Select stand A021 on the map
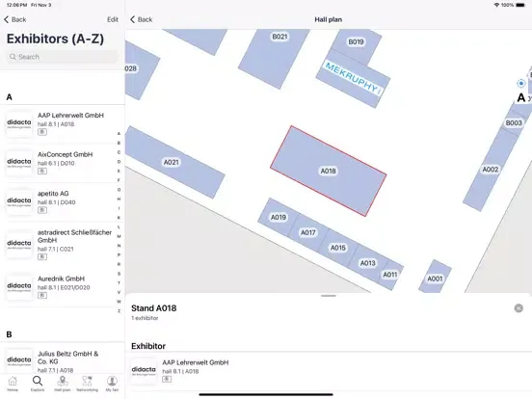532x399 pixels. (172, 162)
